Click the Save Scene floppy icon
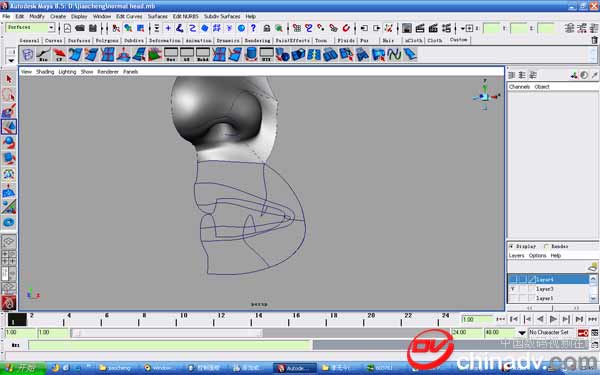The image size is (600, 375). point(93,28)
